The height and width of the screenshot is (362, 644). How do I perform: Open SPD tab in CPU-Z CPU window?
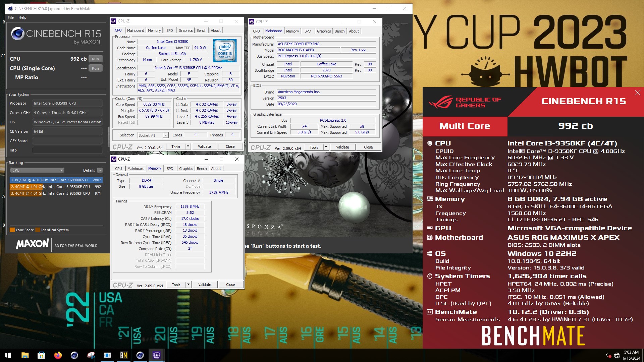[x=170, y=31]
